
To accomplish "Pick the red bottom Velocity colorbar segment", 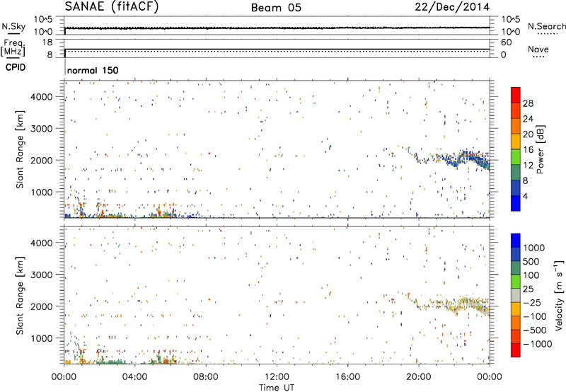I will [516, 350].
